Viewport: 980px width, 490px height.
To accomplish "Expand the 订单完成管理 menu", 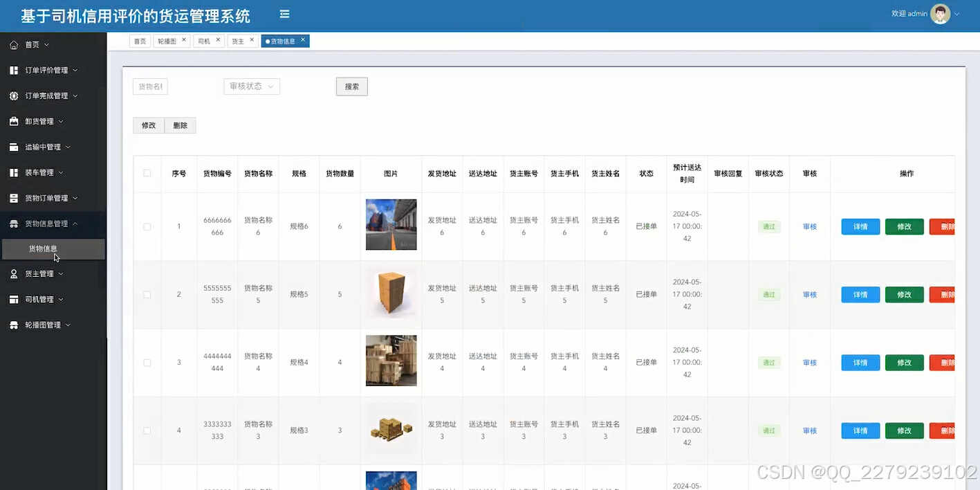I will 75,96.
